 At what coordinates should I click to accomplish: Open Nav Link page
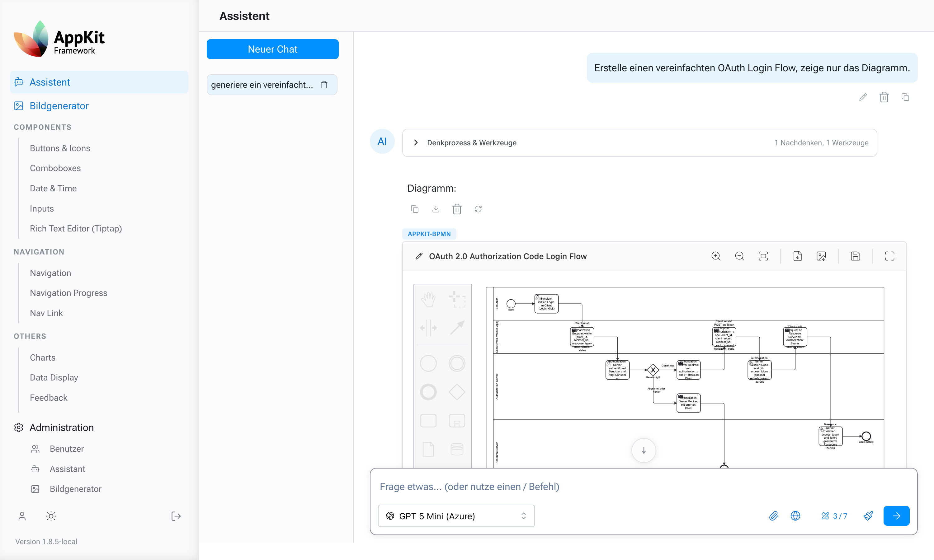(x=46, y=313)
